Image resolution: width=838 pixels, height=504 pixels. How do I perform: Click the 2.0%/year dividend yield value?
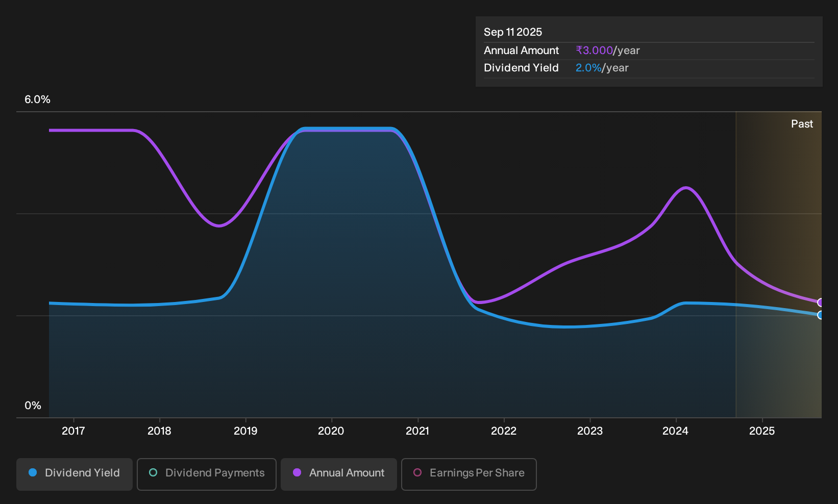coord(602,68)
